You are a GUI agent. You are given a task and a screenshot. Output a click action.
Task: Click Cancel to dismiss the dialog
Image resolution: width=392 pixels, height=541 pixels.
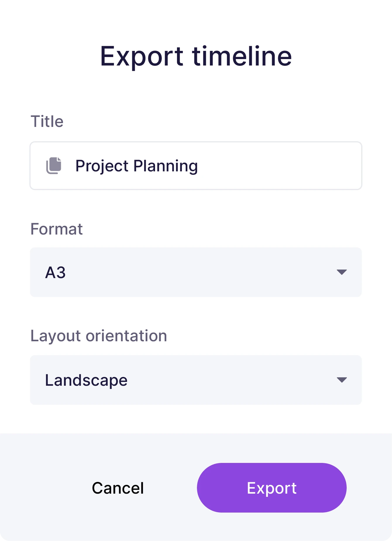(118, 487)
